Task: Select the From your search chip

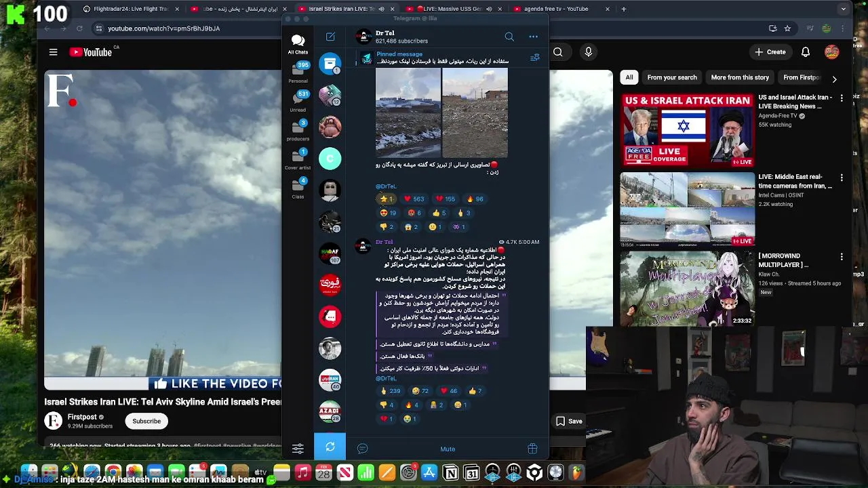Action: tap(672, 77)
